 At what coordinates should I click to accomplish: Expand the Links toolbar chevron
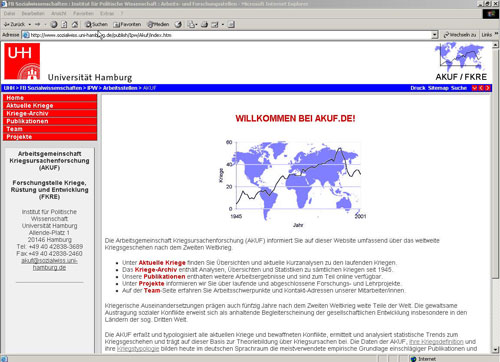(x=496, y=34)
